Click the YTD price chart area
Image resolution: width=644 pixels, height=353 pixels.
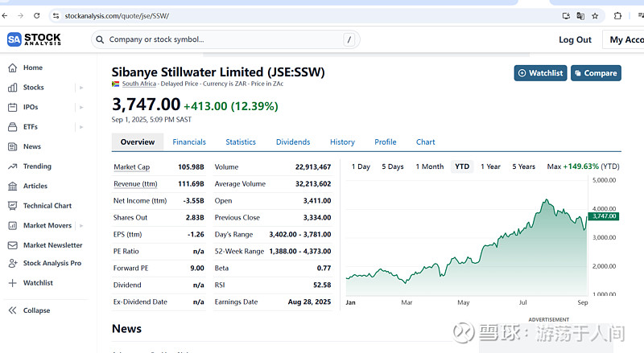click(467, 238)
